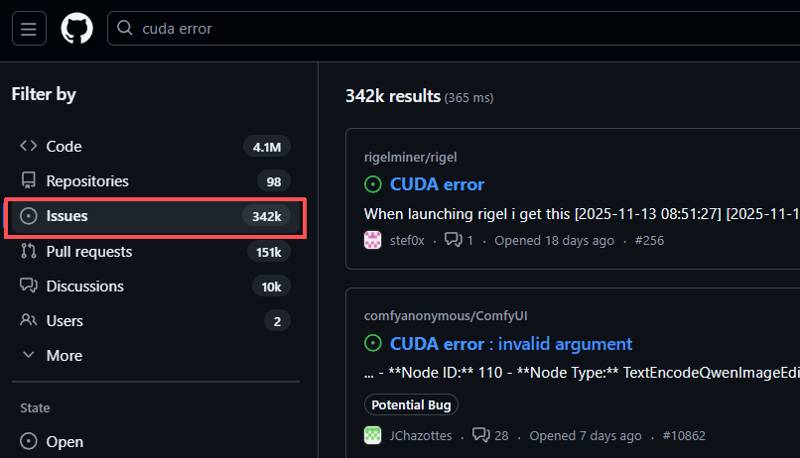This screenshot has height=458, width=800.
Task: Go to GitHub homepage via logo
Action: [77, 28]
